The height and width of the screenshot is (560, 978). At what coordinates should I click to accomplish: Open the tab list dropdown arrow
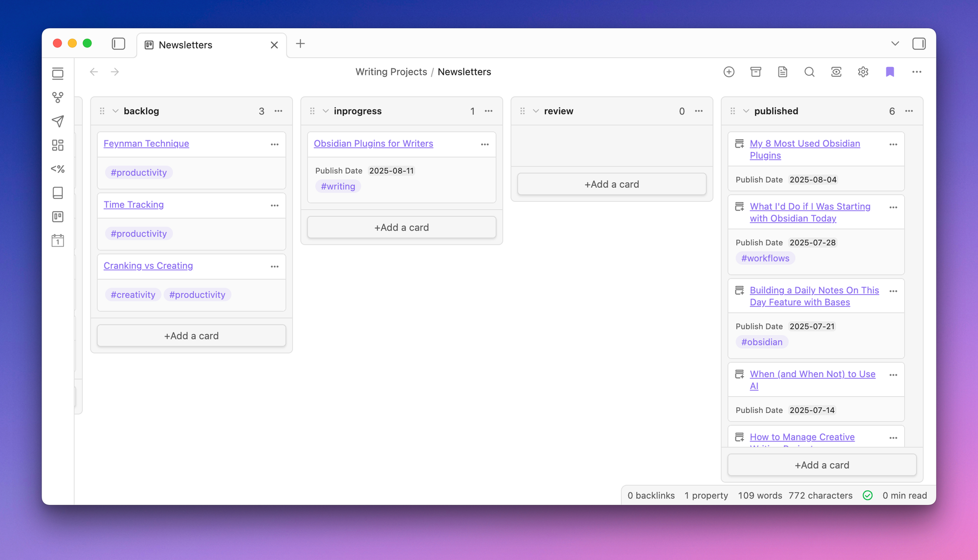[895, 44]
